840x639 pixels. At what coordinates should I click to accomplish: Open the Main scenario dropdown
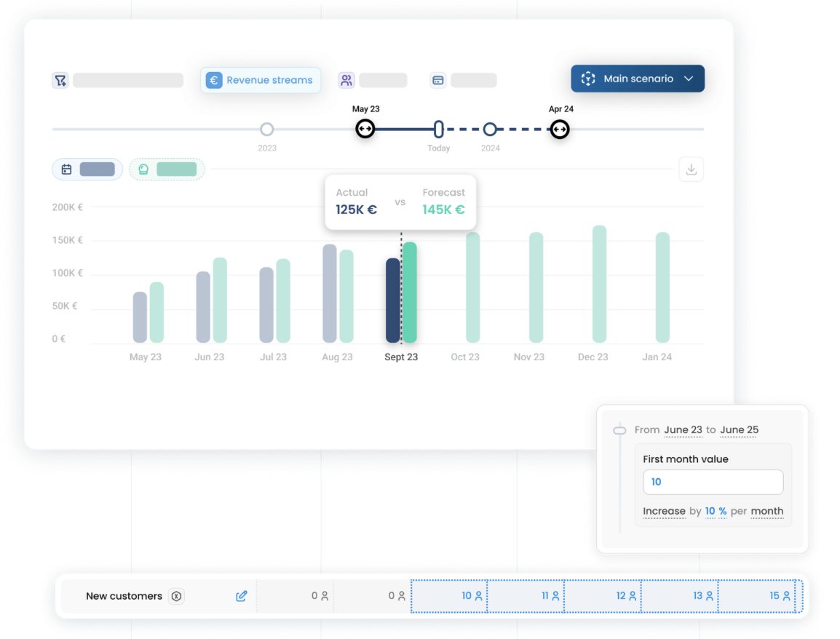tap(638, 79)
